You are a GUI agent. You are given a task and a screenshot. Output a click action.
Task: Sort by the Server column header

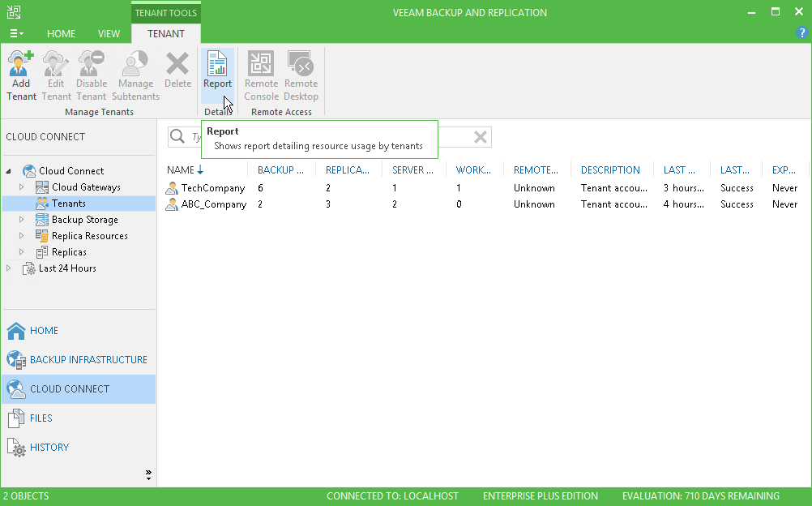click(x=412, y=170)
